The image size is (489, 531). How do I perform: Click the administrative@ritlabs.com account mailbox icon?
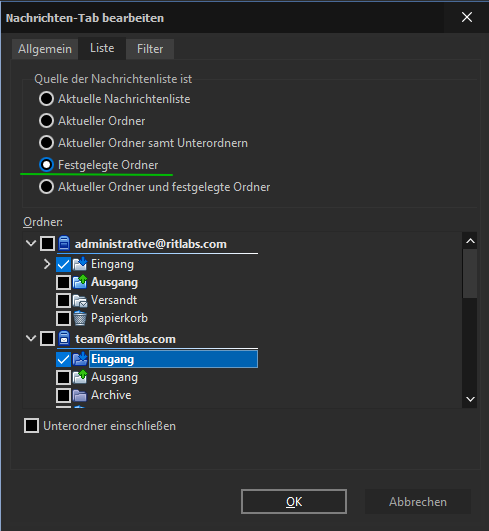[x=64, y=243]
